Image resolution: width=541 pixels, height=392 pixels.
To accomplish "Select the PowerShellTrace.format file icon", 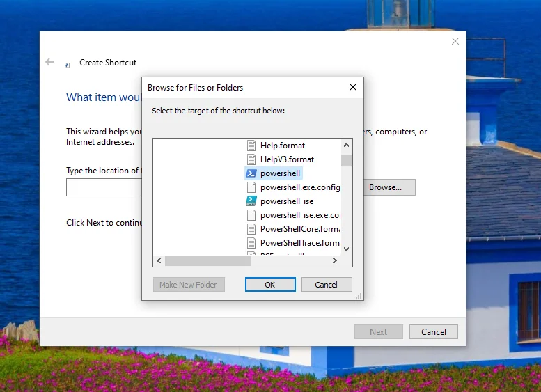I will point(251,243).
